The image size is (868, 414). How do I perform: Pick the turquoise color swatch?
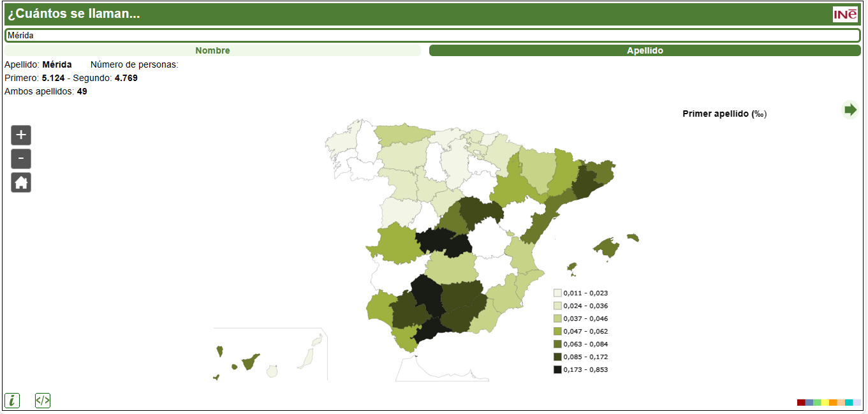click(849, 403)
